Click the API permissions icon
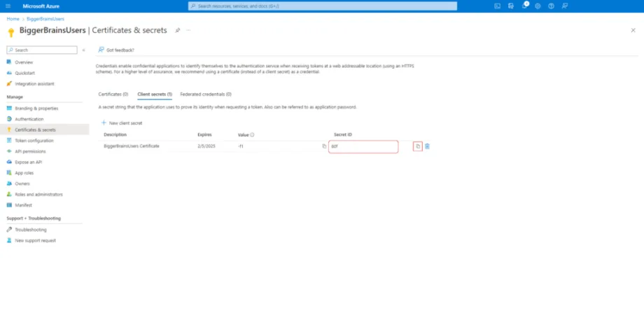 tap(9, 151)
